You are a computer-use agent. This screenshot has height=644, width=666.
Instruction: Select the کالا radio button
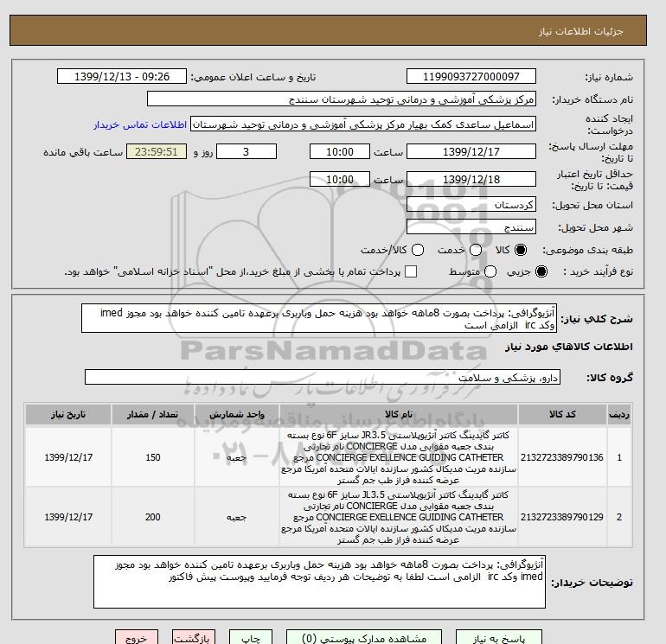coord(521,250)
